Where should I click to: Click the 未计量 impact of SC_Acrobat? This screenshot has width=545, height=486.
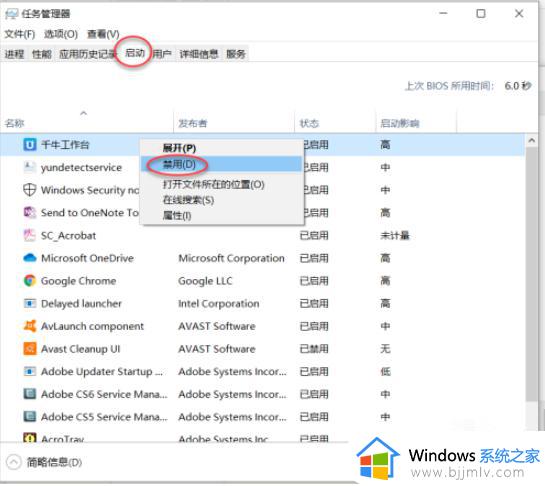pos(395,235)
